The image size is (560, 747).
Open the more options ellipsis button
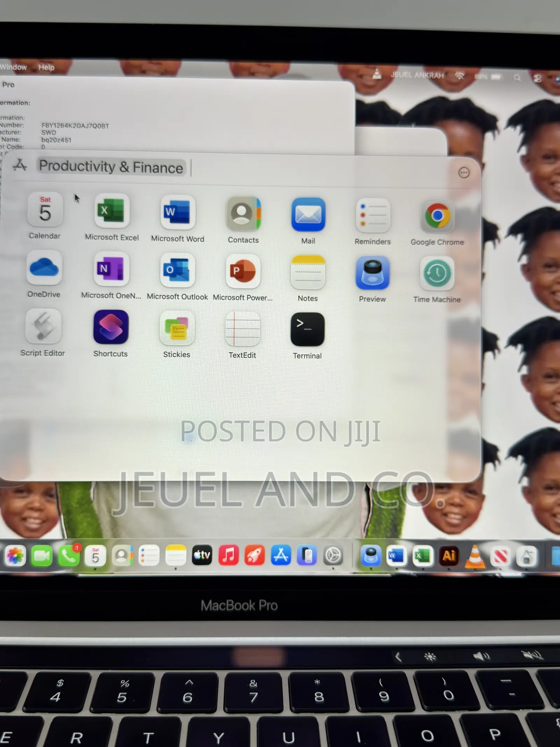pos(464,173)
